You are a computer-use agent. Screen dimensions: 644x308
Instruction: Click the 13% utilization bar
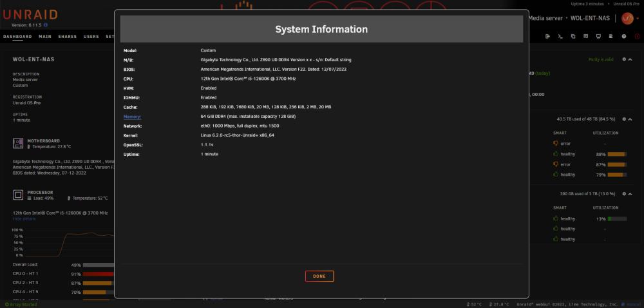click(618, 219)
